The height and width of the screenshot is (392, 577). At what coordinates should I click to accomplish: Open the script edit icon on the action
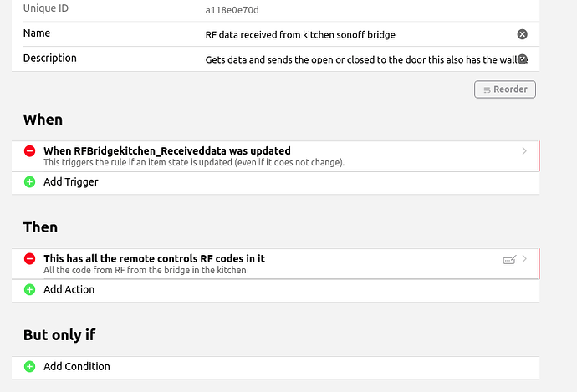pyautogui.click(x=509, y=260)
